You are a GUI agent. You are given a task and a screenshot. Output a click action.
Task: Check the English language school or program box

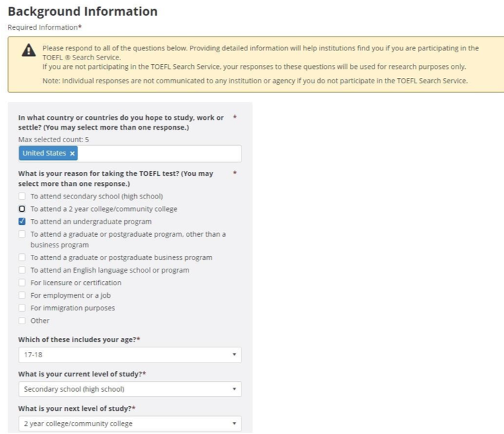click(x=22, y=270)
